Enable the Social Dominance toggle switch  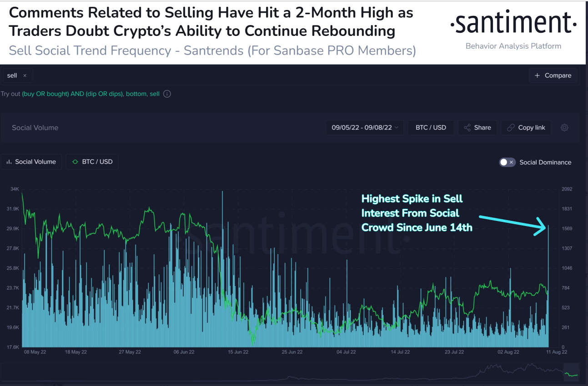pyautogui.click(x=505, y=162)
